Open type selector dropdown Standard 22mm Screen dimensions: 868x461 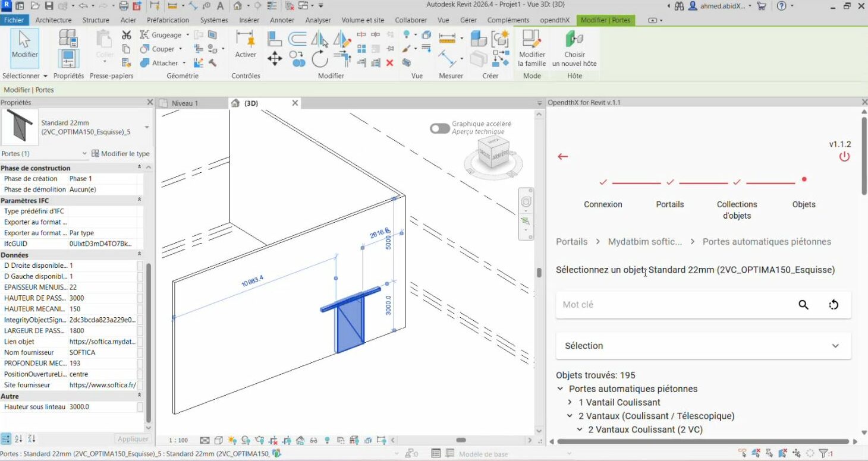coord(147,128)
